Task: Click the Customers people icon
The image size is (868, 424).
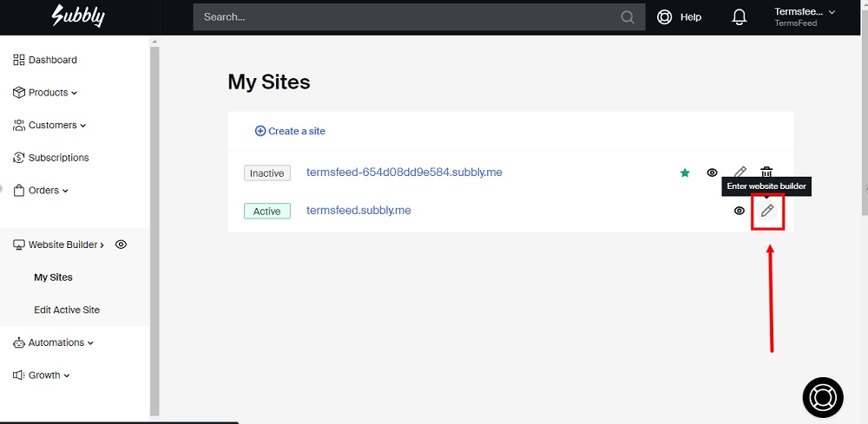Action: tap(19, 125)
